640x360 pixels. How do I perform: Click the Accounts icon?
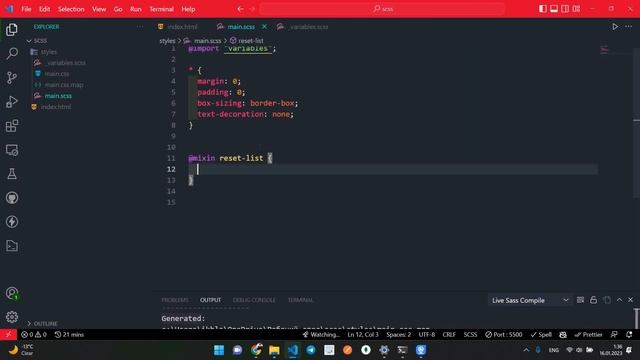coord(12,293)
